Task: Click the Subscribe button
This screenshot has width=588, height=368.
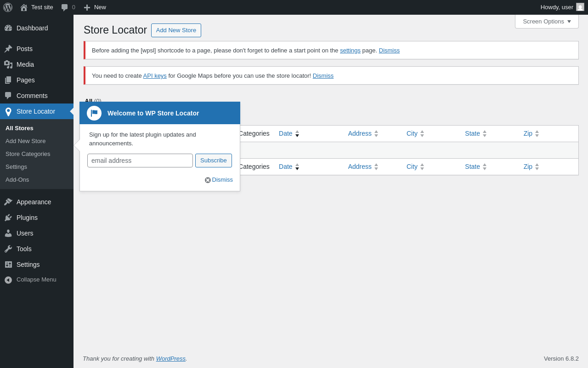Action: click(214, 161)
